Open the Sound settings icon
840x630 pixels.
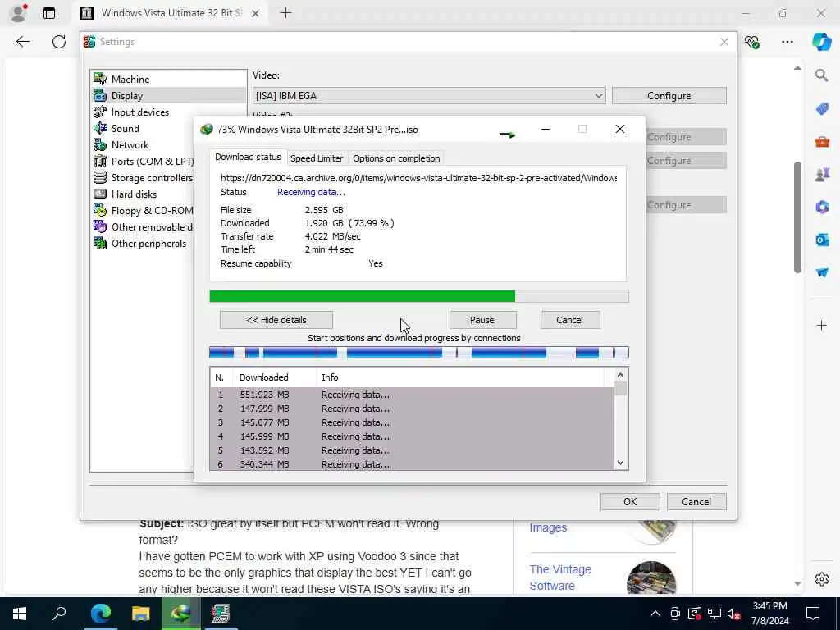100,128
